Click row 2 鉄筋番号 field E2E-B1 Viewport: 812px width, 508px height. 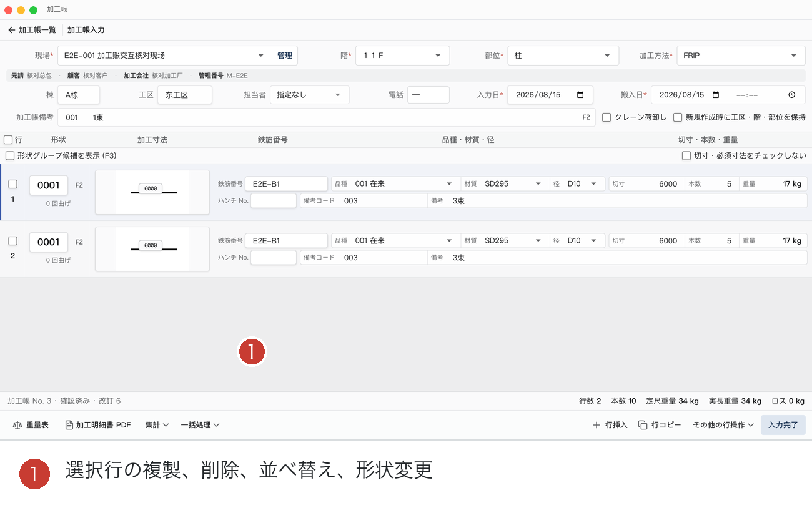pyautogui.click(x=286, y=241)
